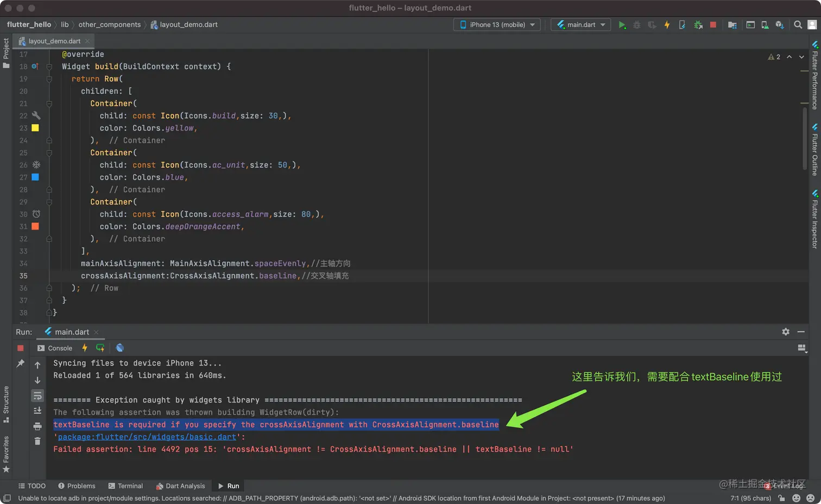Viewport: 821px width, 504px height.
Task: Hide the Run panel with minus icon
Action: [801, 331]
